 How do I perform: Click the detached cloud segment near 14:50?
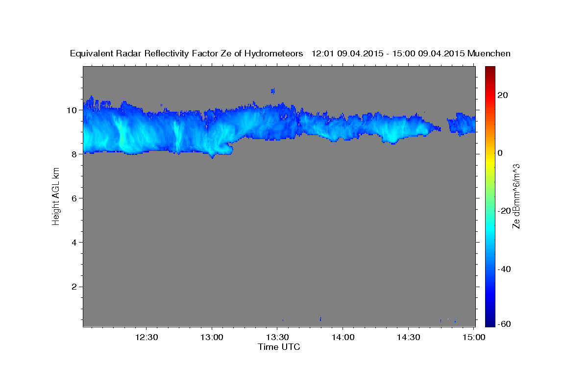[x=461, y=124]
